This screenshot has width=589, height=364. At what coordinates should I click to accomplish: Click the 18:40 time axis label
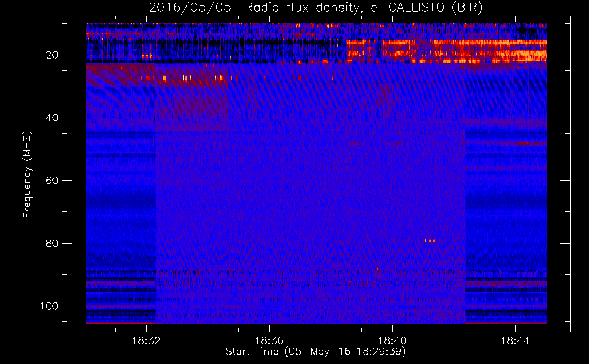tap(392, 341)
